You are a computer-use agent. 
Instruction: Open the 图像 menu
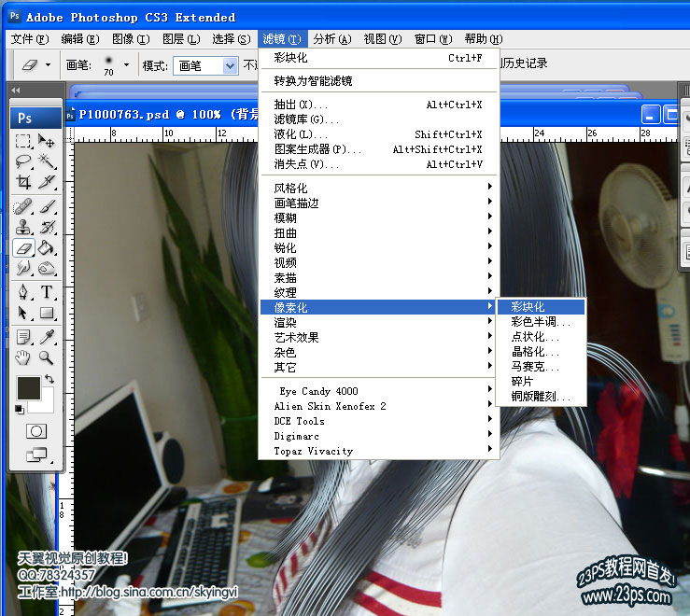pos(131,39)
